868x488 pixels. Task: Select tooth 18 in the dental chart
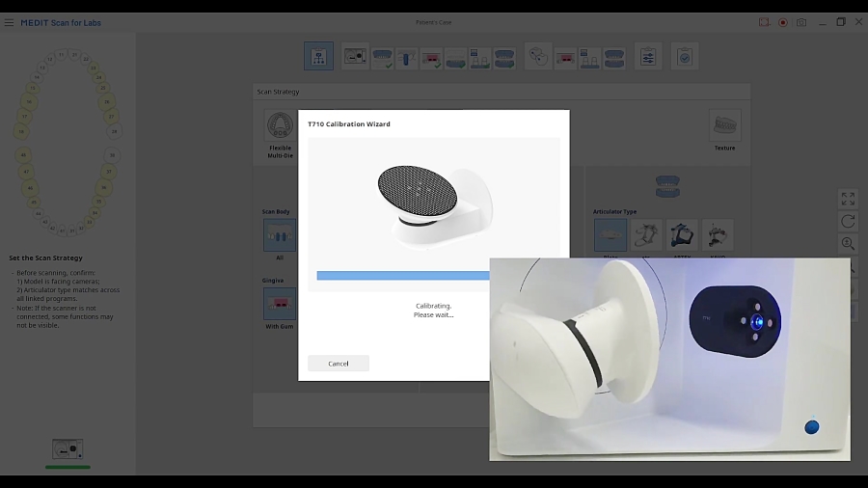click(21, 132)
